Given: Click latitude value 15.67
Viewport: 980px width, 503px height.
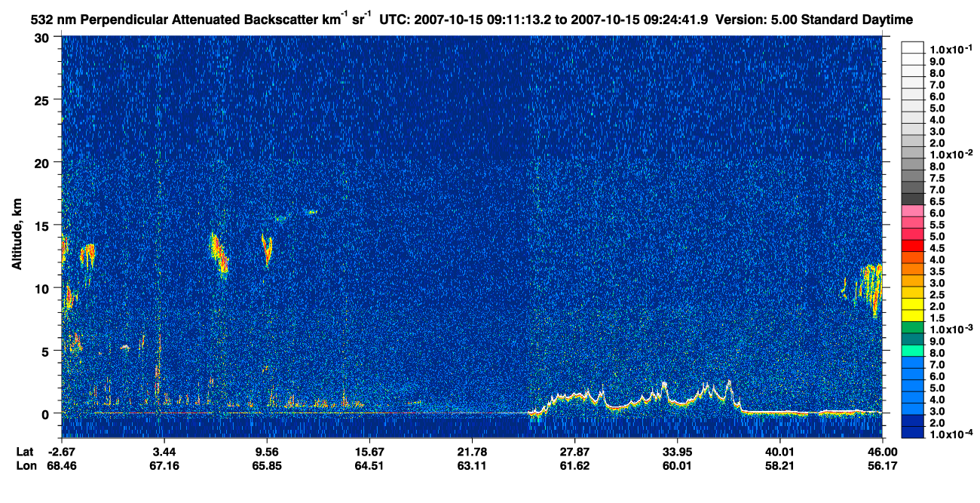Looking at the screenshot, I should pos(369,451).
